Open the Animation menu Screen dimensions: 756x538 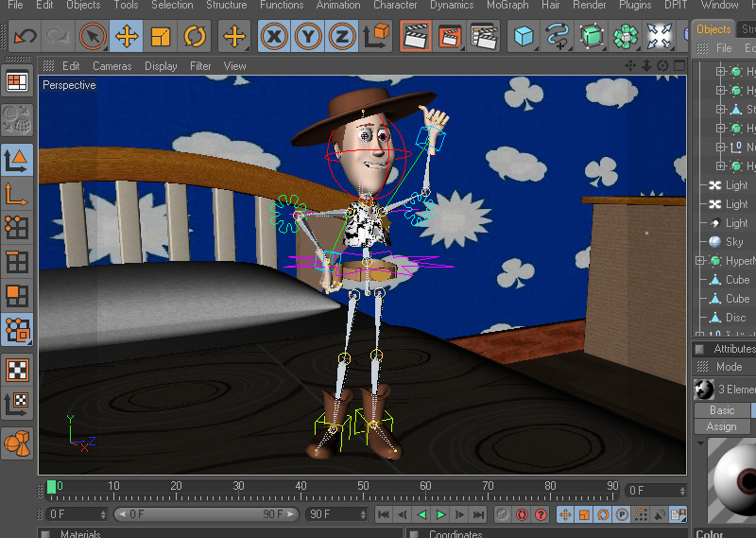tap(338, 6)
